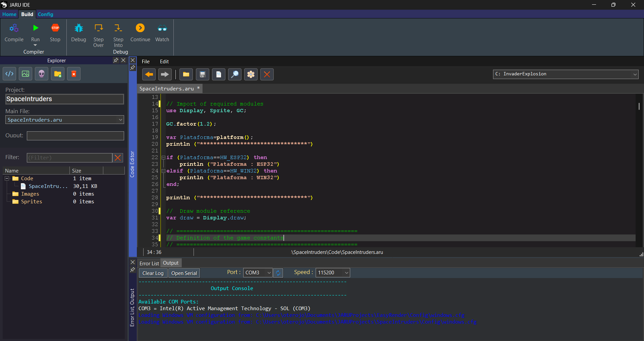Click the image icon in Explorer toolbar

click(x=25, y=74)
